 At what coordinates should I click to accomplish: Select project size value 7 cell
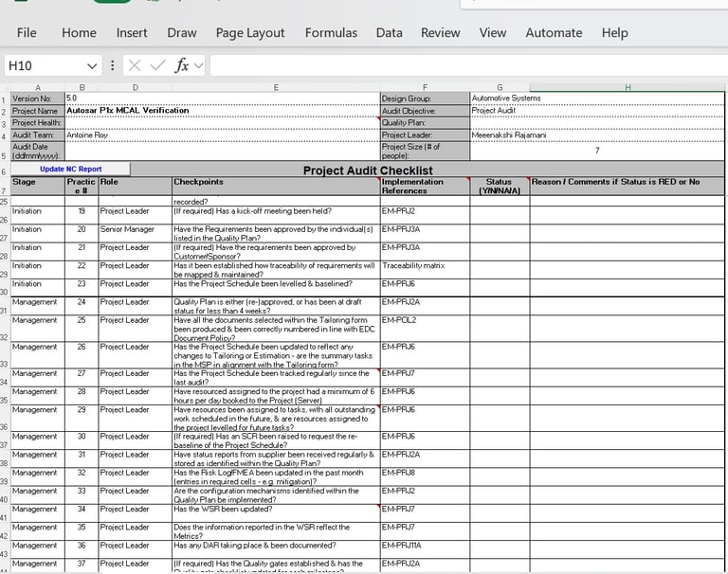coord(597,151)
